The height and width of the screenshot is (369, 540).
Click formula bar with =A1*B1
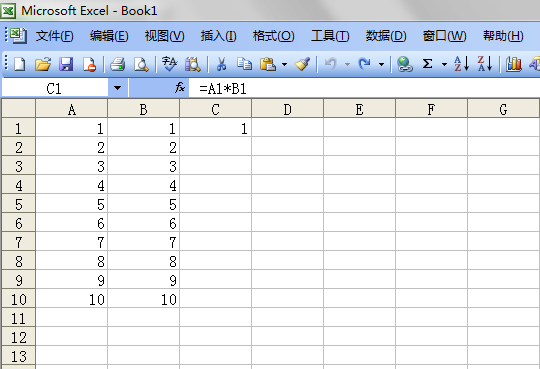(364, 89)
